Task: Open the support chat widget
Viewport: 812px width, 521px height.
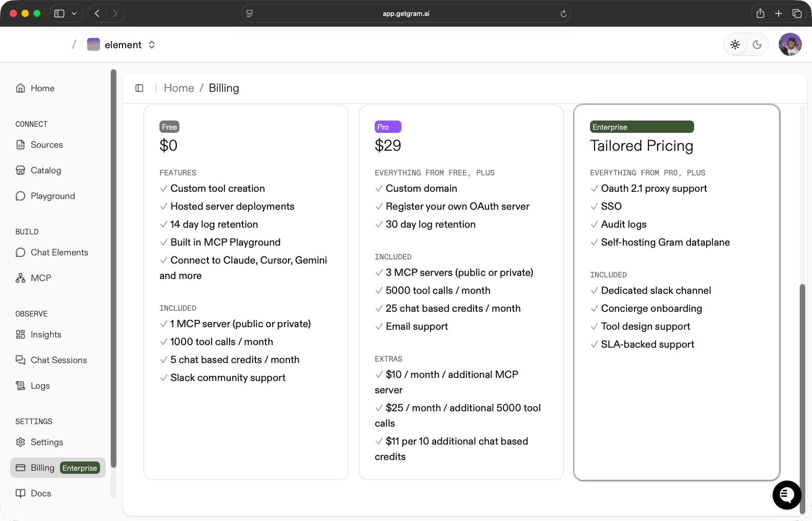Action: [x=786, y=495]
